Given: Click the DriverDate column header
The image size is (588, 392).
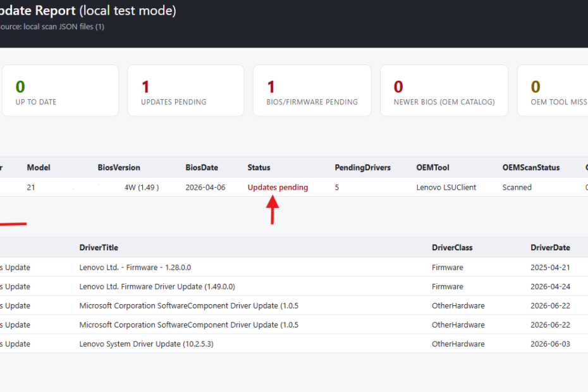Looking at the screenshot, I should (550, 248).
